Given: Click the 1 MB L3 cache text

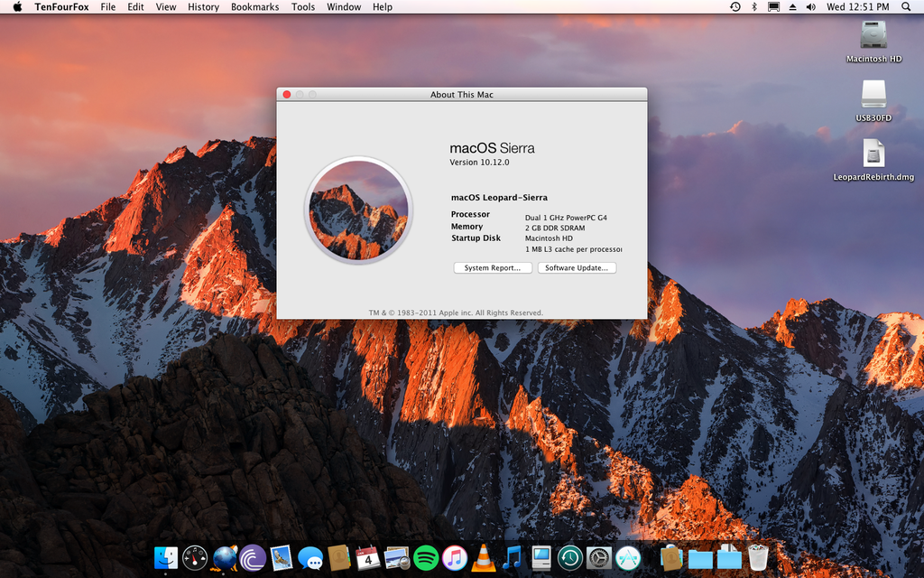Looking at the screenshot, I should pos(573,249).
